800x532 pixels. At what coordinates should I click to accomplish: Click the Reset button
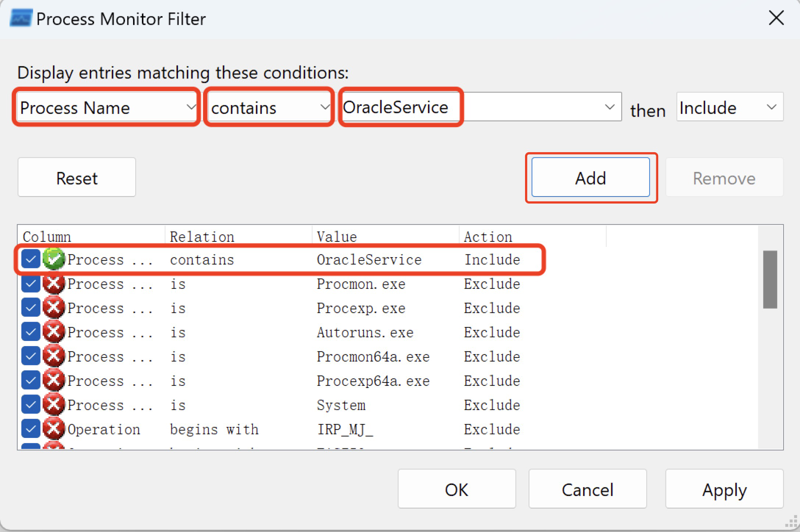point(77,178)
